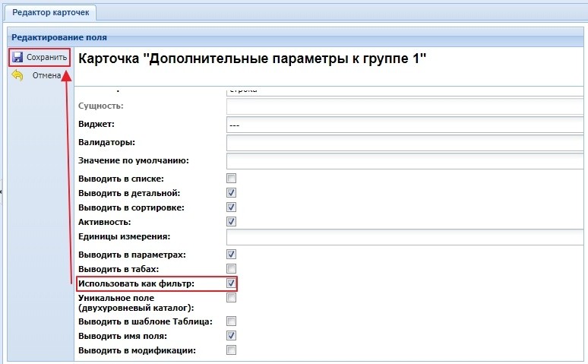Image resolution: width=588 pixels, height=364 pixels.
Task: Check the Выводить в модификации checkbox
Action: [232, 350]
